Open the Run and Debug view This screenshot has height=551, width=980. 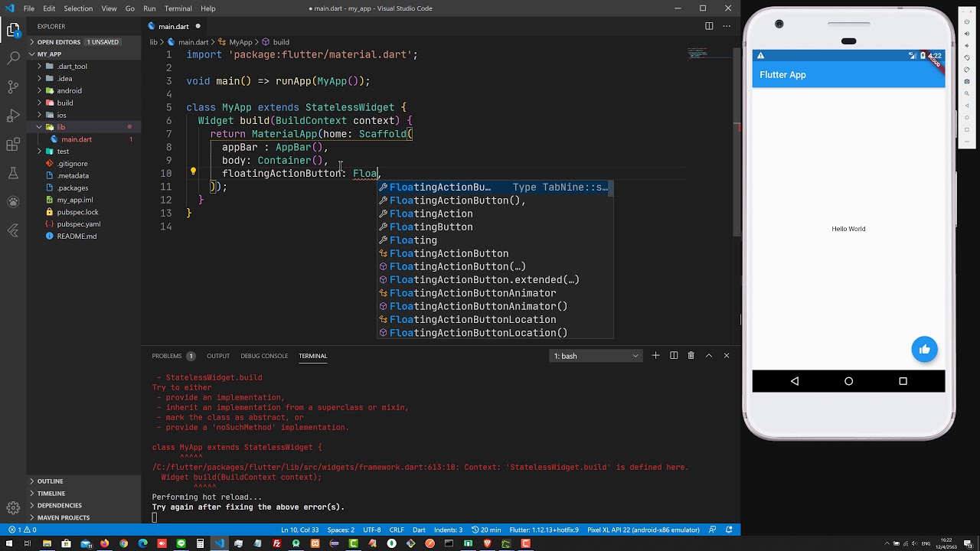[x=13, y=116]
